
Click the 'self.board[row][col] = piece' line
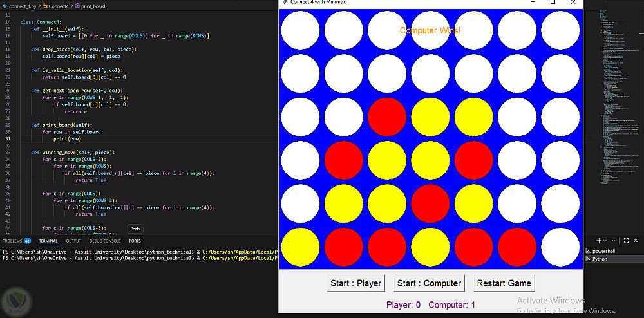(81, 56)
